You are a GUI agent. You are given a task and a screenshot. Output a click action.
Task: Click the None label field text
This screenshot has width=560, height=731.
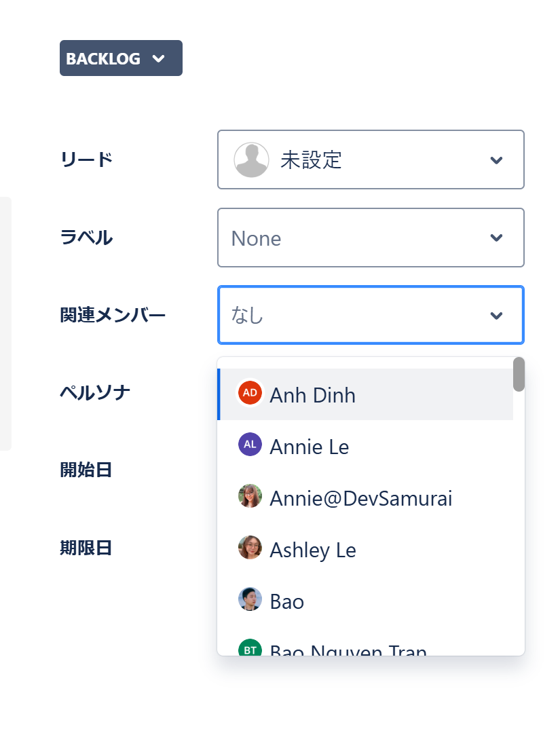tap(256, 238)
